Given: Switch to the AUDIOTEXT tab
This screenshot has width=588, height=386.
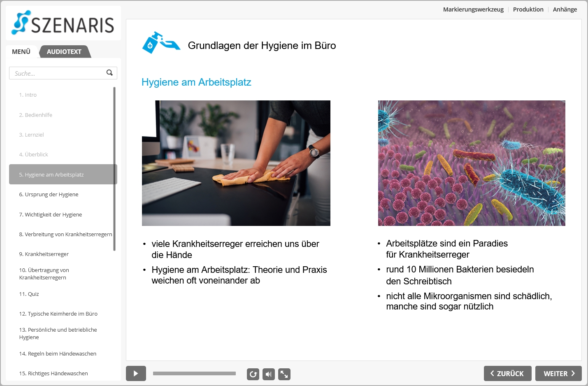Looking at the screenshot, I should [64, 51].
